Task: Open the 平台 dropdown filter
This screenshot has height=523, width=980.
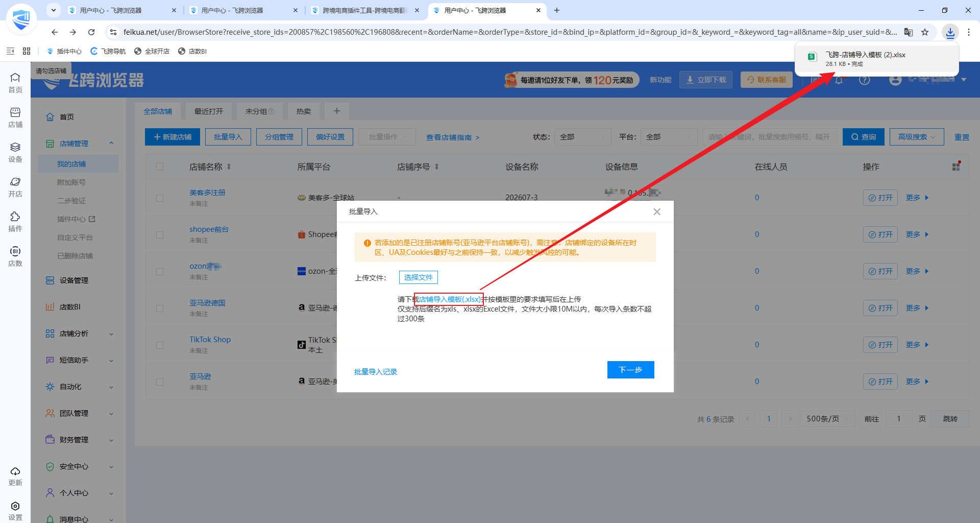Action: (x=669, y=137)
